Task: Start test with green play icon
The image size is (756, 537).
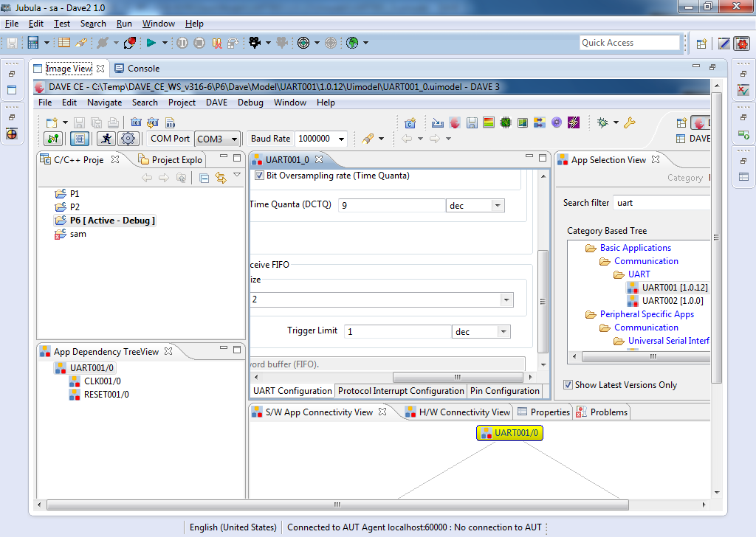Action: 151,43
